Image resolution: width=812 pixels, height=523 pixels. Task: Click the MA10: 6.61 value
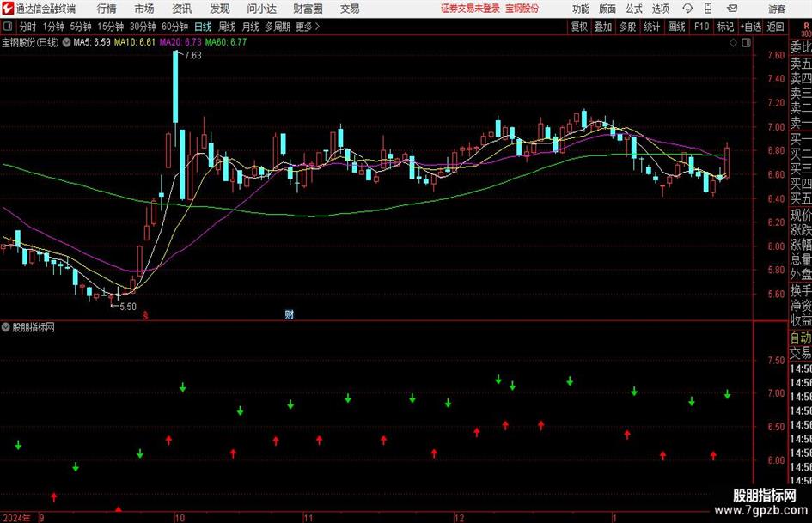[x=135, y=42]
